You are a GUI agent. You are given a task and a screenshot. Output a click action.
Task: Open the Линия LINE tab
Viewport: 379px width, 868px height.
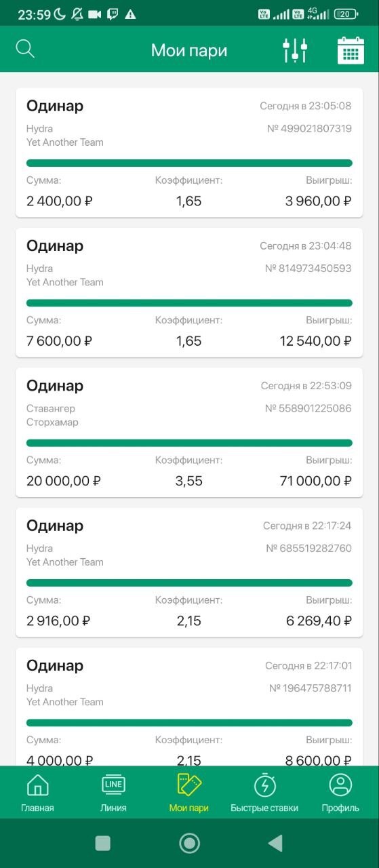pyautogui.click(x=113, y=793)
